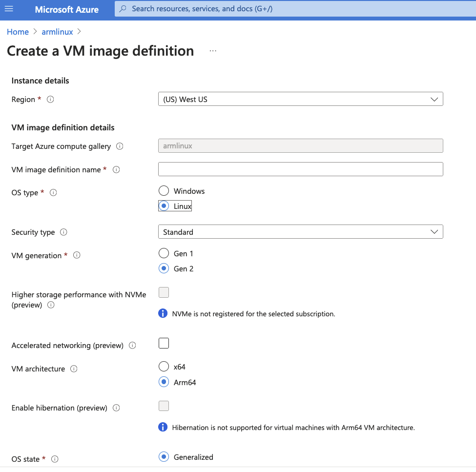
Task: Click the armlinux breadcrumb link
Action: (57, 31)
